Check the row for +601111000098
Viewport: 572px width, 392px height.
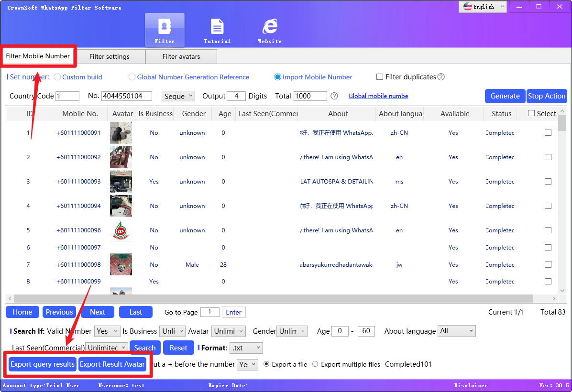pos(548,264)
